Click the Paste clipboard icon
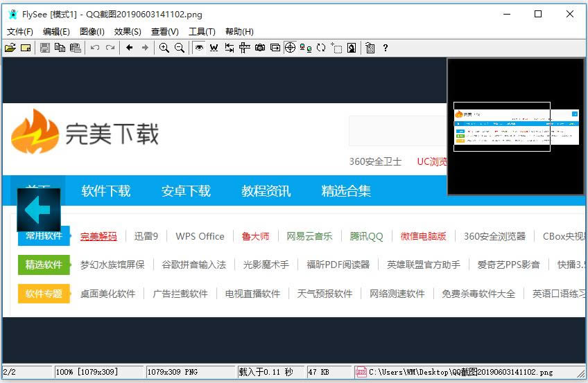Image resolution: width=588 pixels, height=383 pixels. [x=76, y=48]
